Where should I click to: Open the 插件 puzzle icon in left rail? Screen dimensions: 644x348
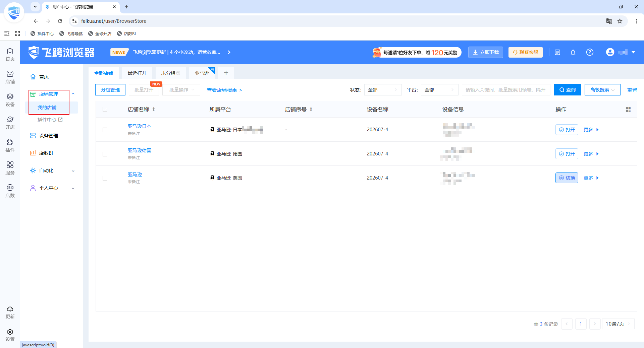10,145
